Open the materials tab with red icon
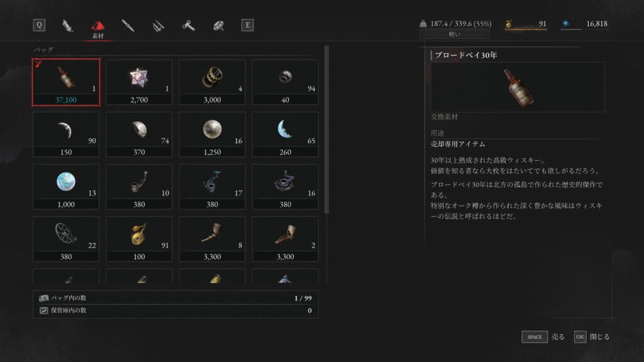644x362 pixels. [97, 29]
